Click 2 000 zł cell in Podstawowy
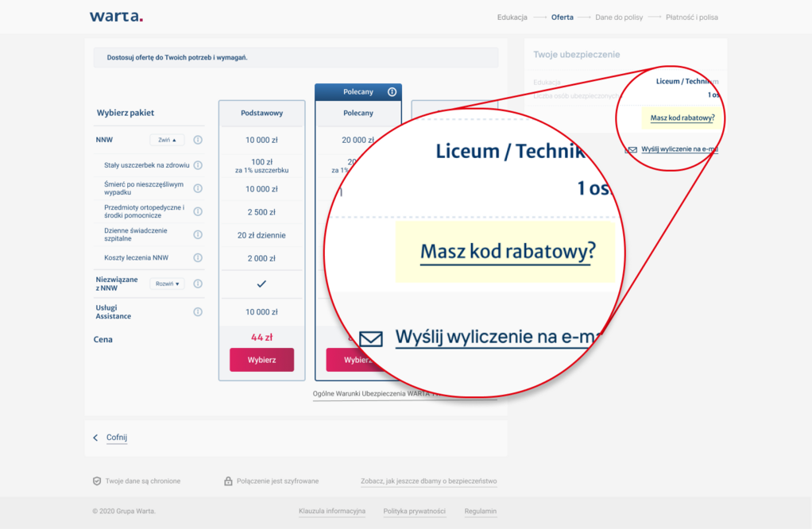This screenshot has width=812, height=529. tap(261, 258)
